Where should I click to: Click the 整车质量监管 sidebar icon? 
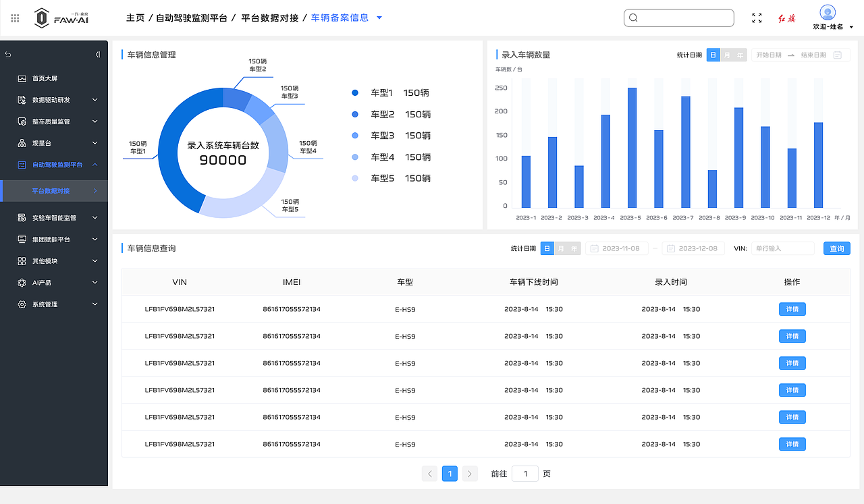pyautogui.click(x=23, y=121)
